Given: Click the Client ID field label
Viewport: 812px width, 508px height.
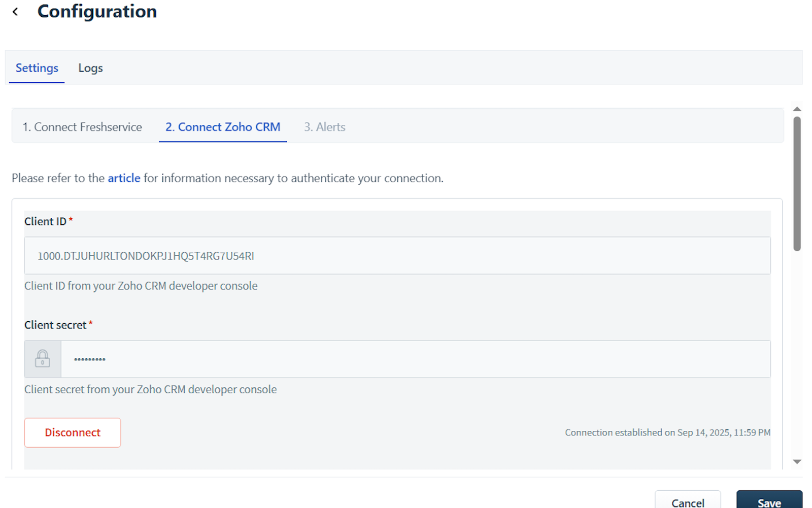Looking at the screenshot, I should pos(46,221).
